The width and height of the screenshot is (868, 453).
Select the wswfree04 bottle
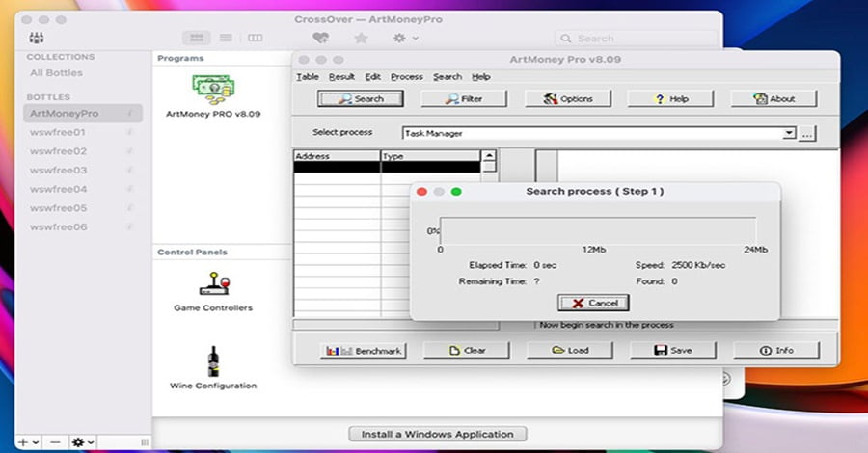coord(83,189)
